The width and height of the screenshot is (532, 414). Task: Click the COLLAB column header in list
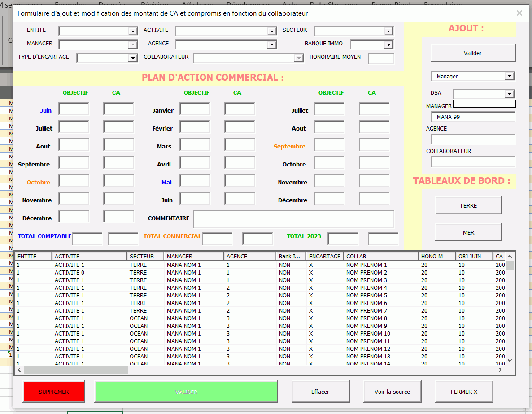point(380,256)
